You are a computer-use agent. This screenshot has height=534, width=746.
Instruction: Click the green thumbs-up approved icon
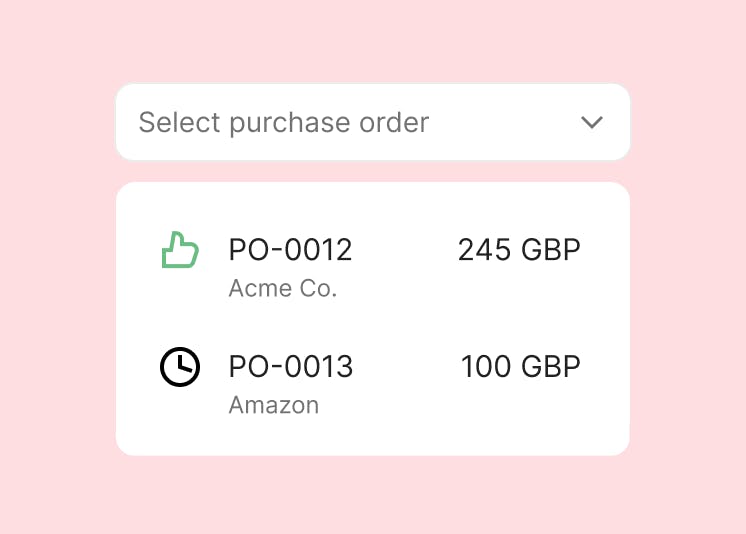(x=180, y=250)
